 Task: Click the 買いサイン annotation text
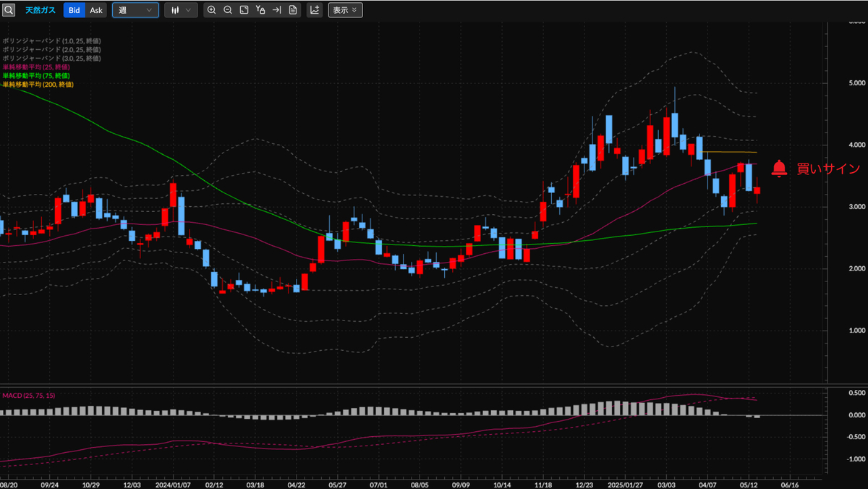tap(828, 169)
